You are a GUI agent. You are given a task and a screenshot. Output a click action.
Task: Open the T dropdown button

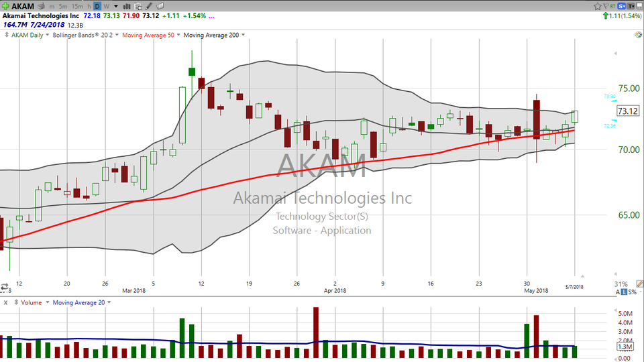pyautogui.click(x=631, y=6)
